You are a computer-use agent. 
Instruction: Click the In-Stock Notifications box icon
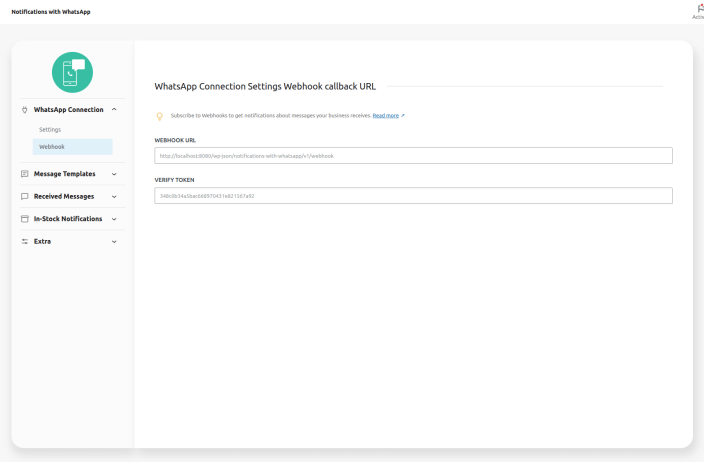click(25, 219)
